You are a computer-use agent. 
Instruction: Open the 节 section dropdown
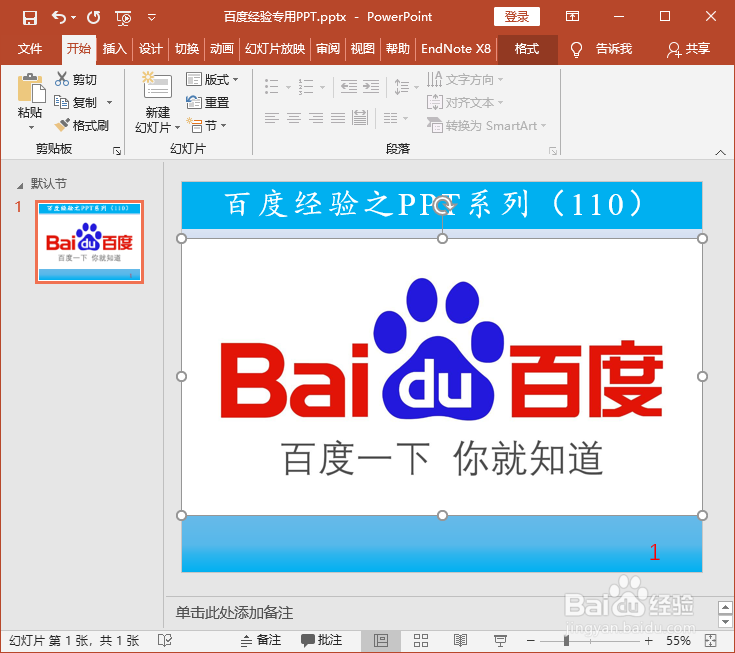(x=206, y=125)
